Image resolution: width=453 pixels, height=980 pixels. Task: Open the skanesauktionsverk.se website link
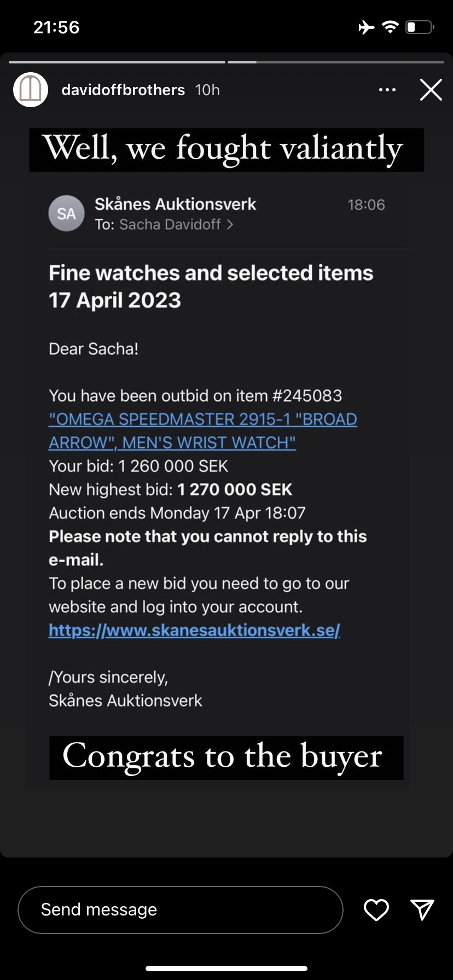(194, 630)
